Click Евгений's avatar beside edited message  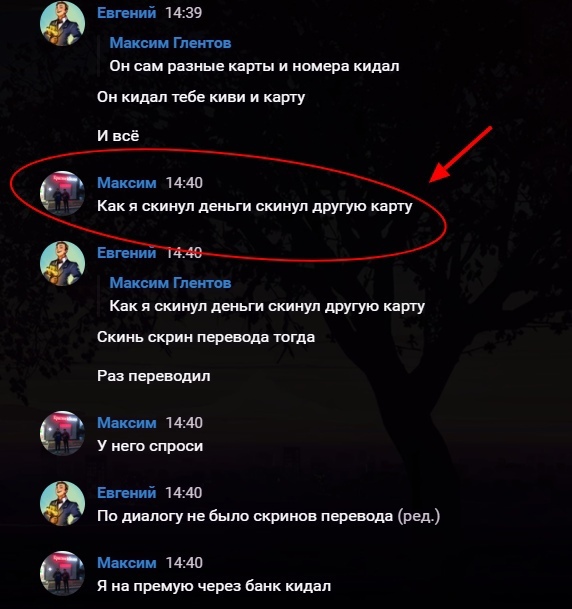pyautogui.click(x=63, y=503)
